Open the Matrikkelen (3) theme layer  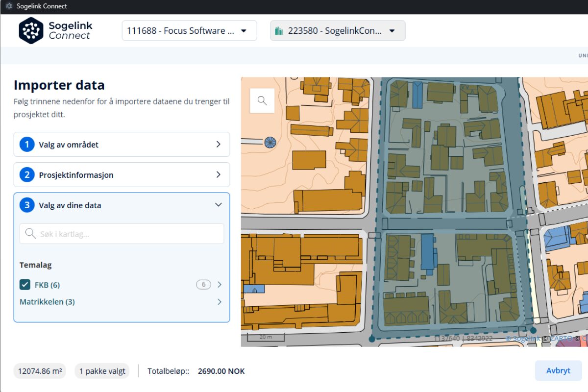[47, 302]
